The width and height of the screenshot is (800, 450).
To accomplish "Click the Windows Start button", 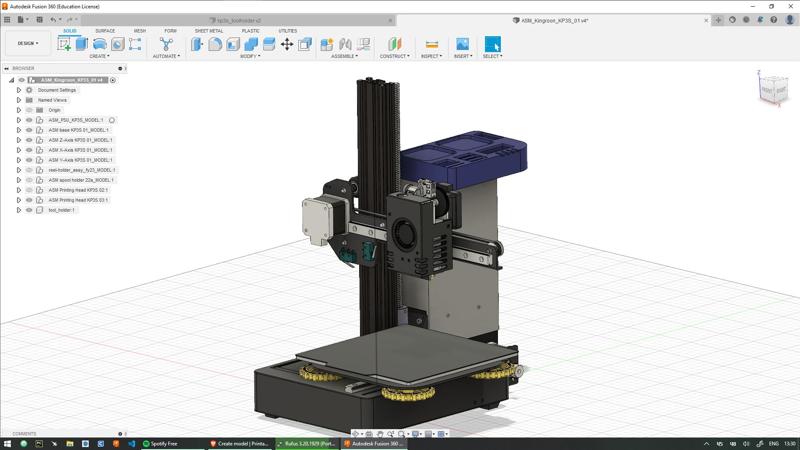I will (7, 444).
